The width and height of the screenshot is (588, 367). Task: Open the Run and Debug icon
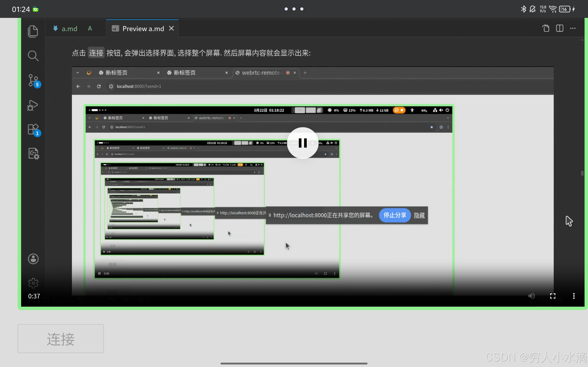[x=33, y=105]
